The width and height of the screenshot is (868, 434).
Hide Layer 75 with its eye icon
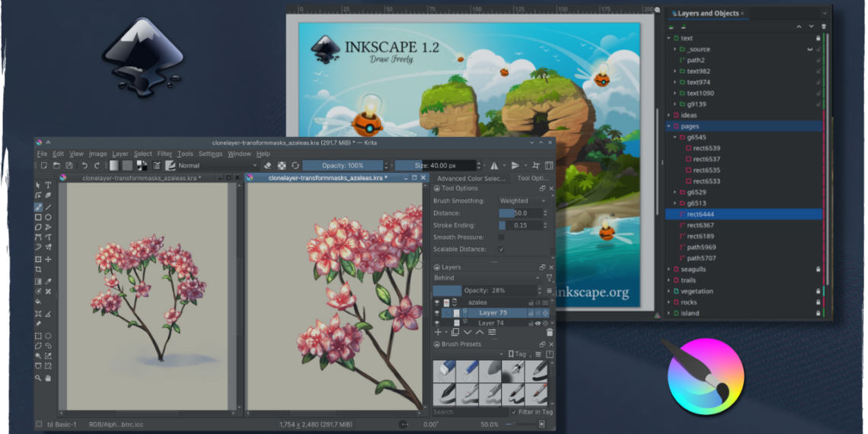point(437,313)
